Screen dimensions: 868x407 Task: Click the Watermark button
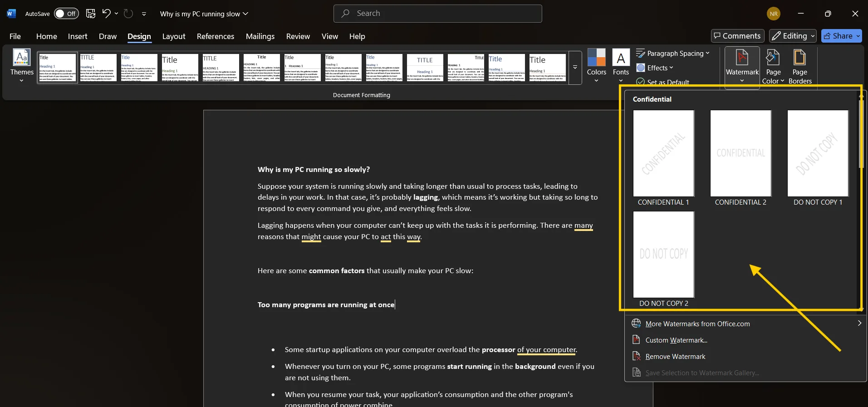click(742, 65)
